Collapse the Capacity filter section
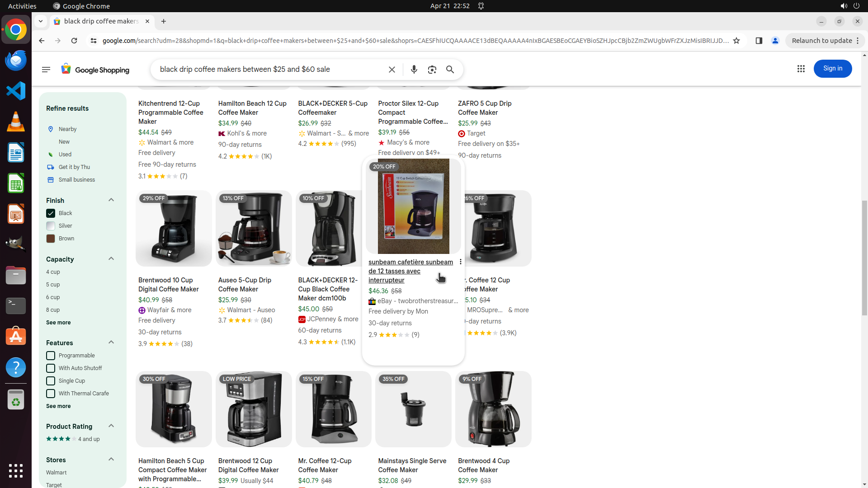Screen dimensions: 868x488 click(x=111, y=259)
